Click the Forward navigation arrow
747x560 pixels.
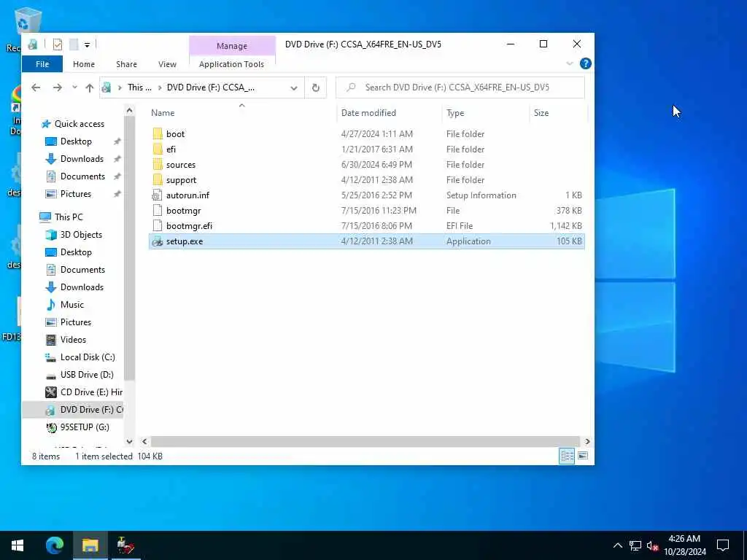(57, 87)
